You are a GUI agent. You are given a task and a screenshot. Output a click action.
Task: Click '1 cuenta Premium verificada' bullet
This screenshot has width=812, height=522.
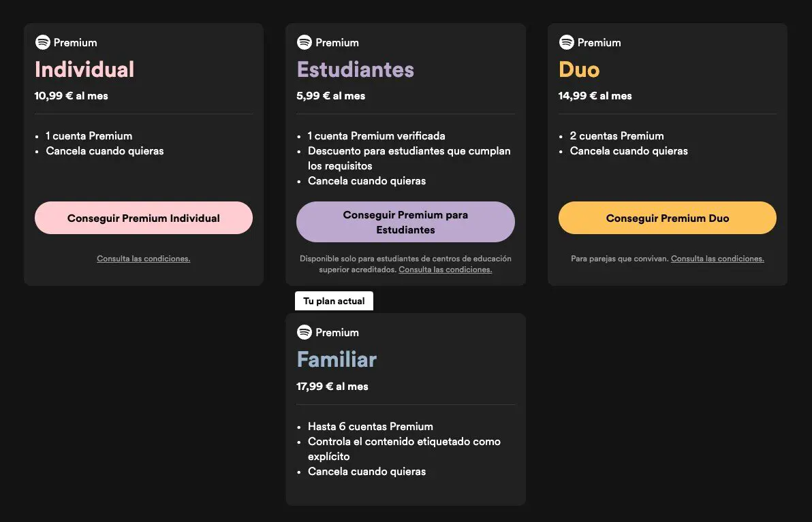[x=377, y=136]
